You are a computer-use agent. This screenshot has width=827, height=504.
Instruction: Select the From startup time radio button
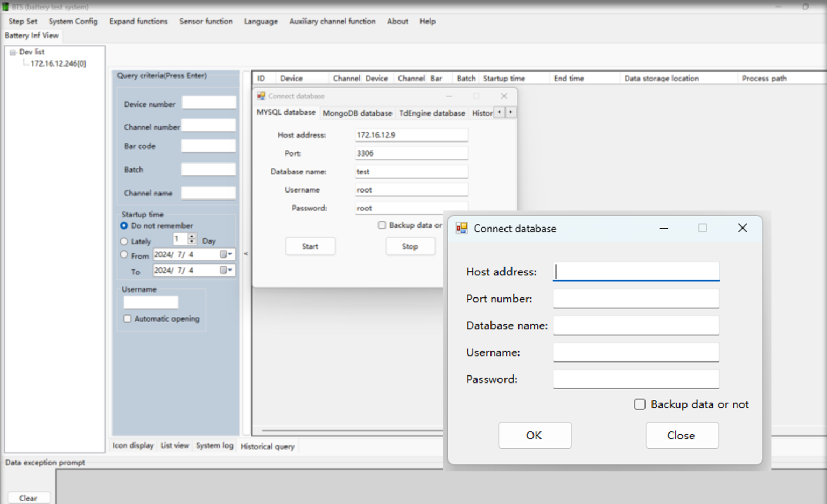pyautogui.click(x=123, y=255)
